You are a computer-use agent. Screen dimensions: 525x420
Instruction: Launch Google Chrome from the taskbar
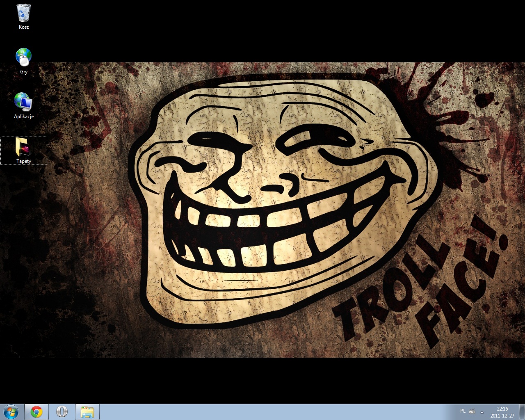(x=37, y=412)
